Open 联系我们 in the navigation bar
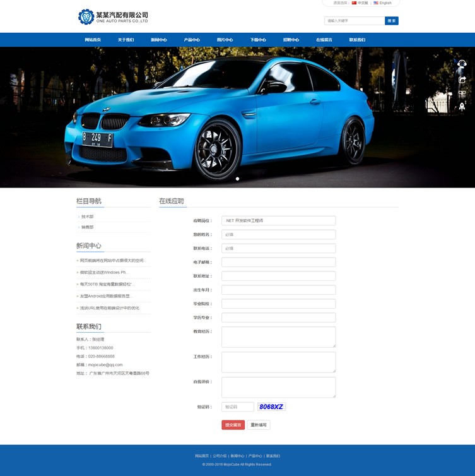 (357, 40)
